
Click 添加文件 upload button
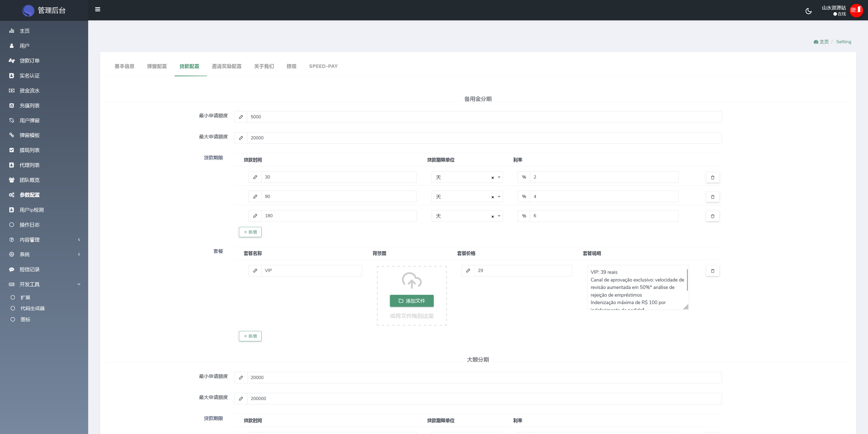click(x=411, y=301)
